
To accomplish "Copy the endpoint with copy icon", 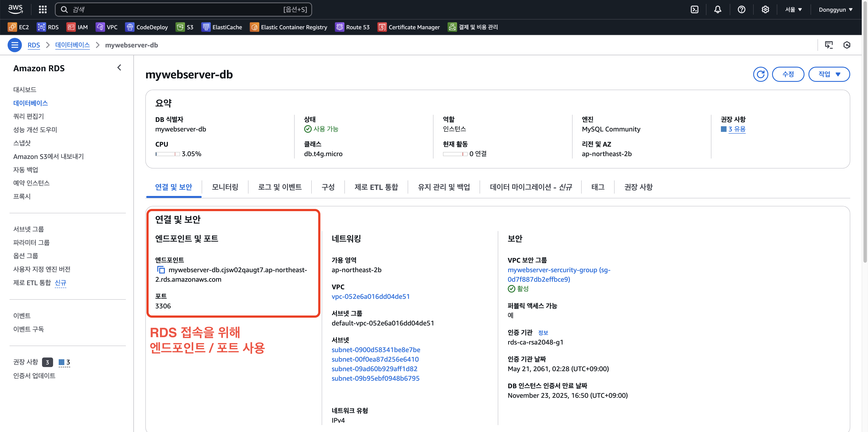I will tap(161, 270).
